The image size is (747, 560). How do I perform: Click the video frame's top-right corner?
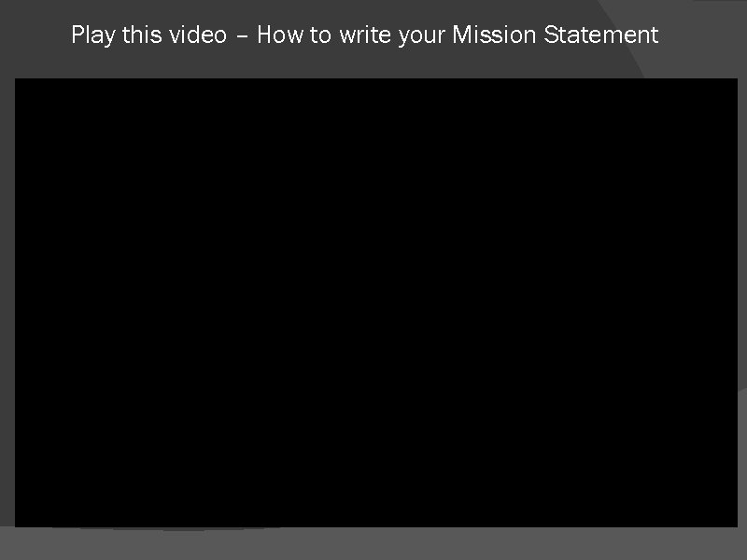[x=737, y=79]
